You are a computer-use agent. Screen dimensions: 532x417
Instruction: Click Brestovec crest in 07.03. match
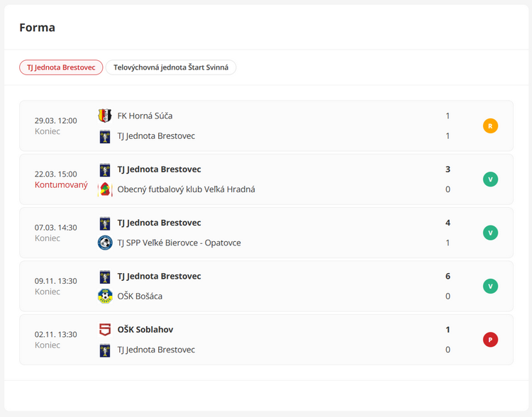coord(105,223)
